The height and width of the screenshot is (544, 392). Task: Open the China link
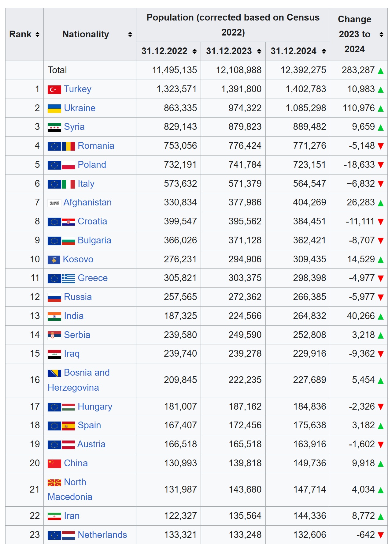76,463
